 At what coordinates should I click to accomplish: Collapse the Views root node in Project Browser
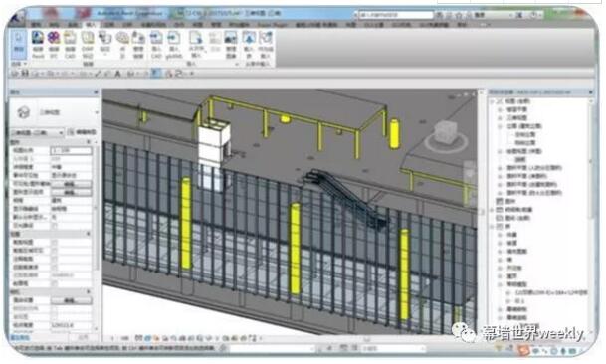click(492, 101)
